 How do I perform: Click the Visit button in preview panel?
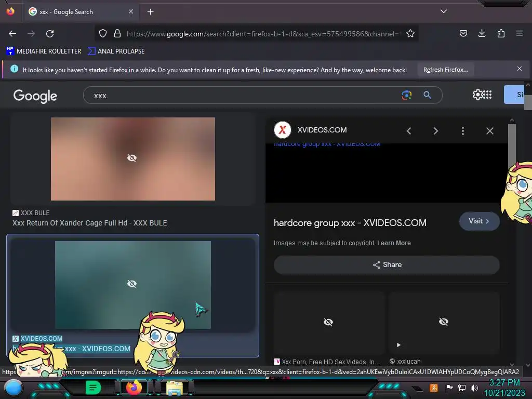(479, 221)
